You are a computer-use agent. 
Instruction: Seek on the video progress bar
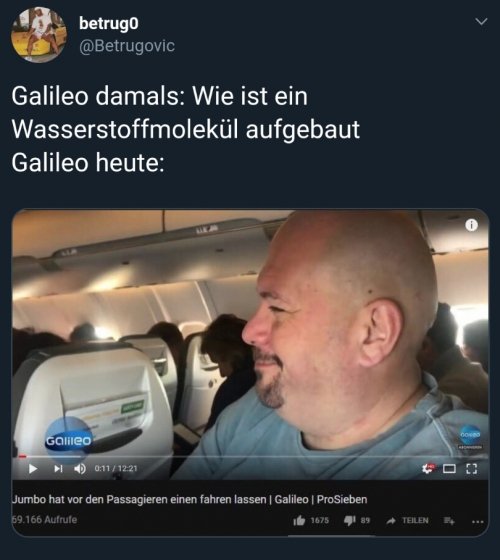250,456
